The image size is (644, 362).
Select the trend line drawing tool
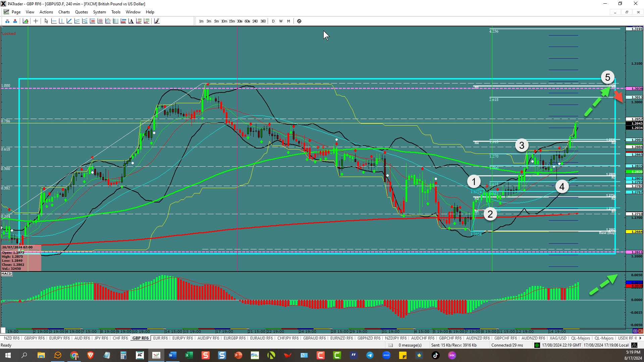(69, 21)
